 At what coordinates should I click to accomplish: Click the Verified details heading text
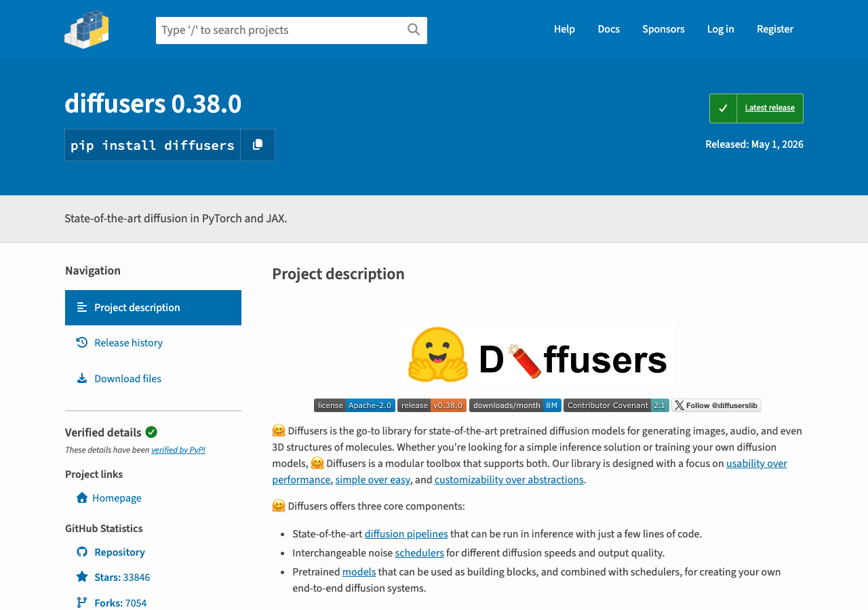(x=103, y=432)
